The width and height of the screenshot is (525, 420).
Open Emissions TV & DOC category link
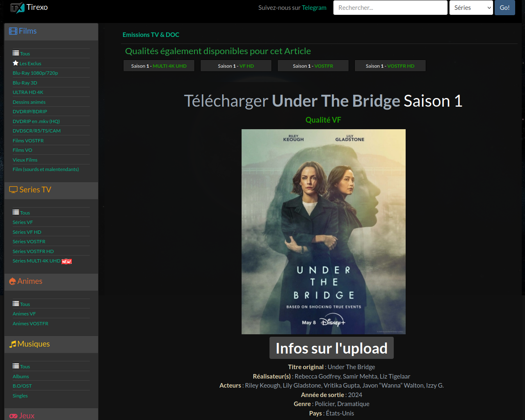[x=151, y=35]
